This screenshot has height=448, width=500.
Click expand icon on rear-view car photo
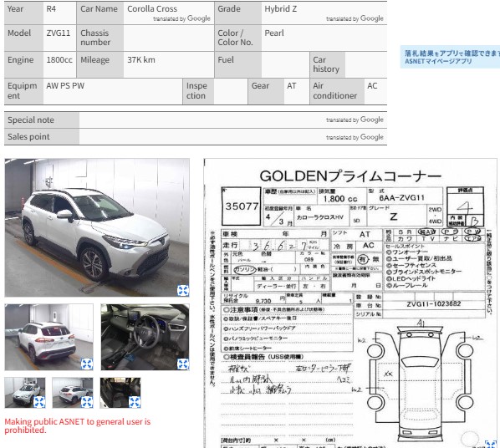[87, 364]
